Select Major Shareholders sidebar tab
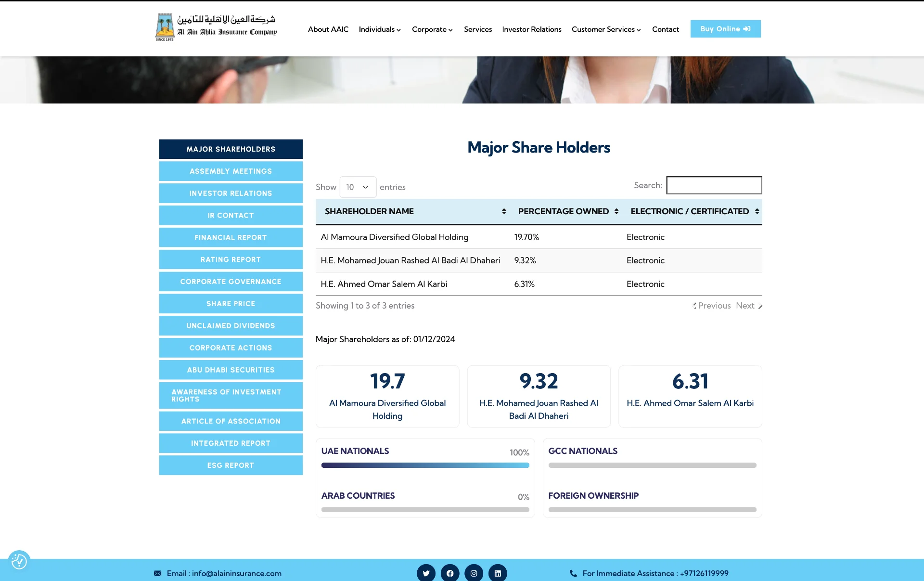924x581 pixels. pos(231,149)
